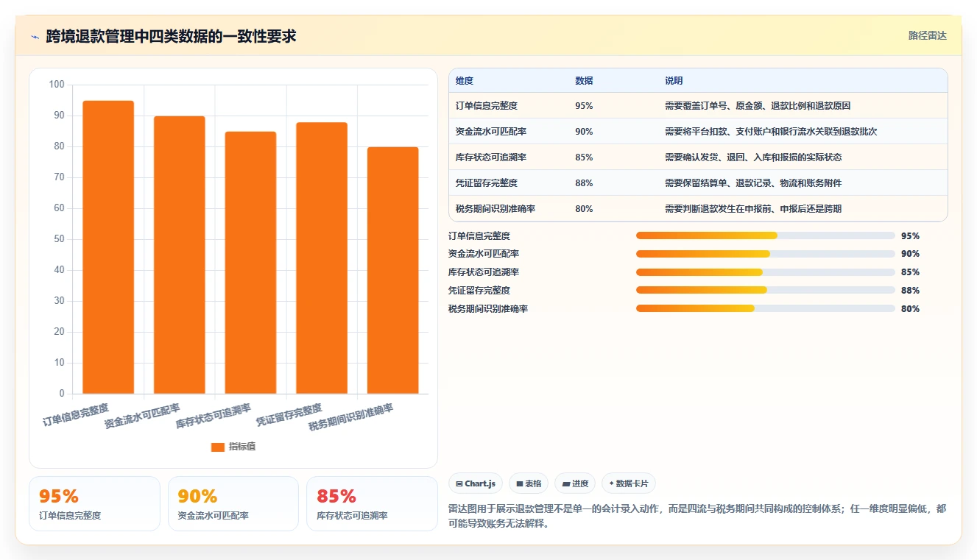Click the lightning icon beside the title
Viewport: 977px width, 560px height.
35,36
